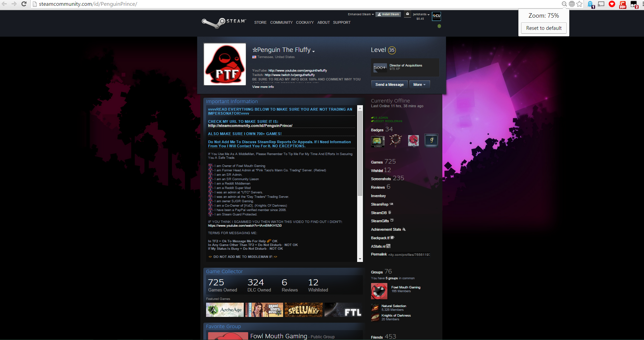This screenshot has height=340, width=644.
Task: Click the PTF penguin profile avatar
Action: point(225,64)
